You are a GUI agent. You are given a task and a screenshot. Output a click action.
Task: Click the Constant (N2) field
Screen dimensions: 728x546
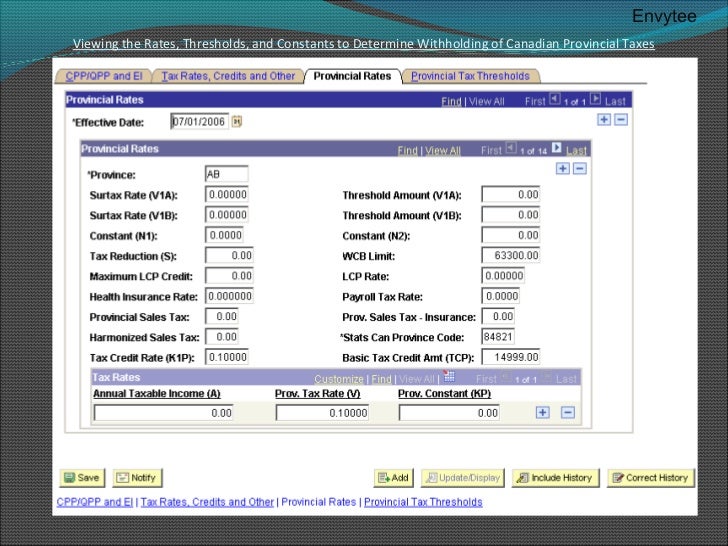coord(511,235)
